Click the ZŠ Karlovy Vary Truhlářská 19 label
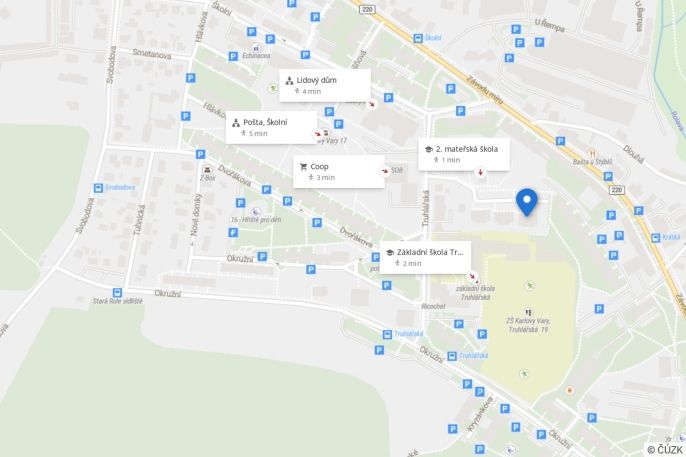The width and height of the screenshot is (686, 457). [528, 325]
